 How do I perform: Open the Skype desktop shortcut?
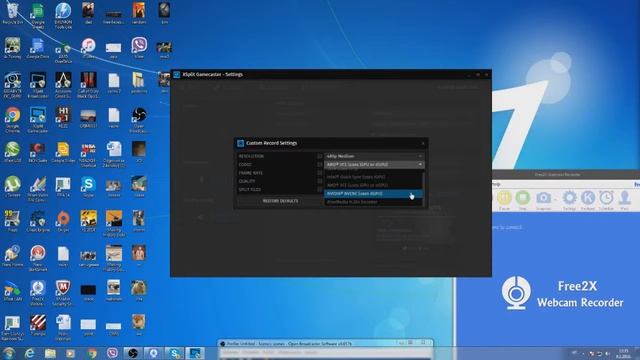coord(88,187)
